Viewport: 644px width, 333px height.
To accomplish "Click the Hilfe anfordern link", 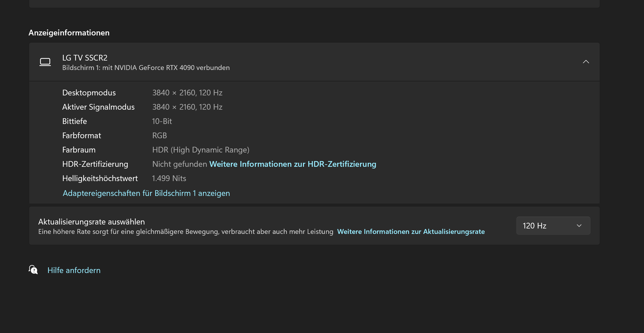I will pos(74,270).
